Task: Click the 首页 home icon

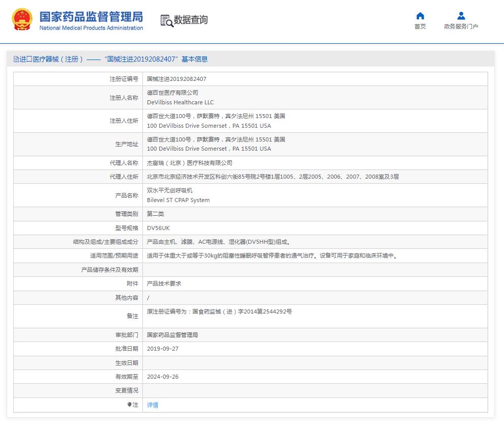Action: 420,16
